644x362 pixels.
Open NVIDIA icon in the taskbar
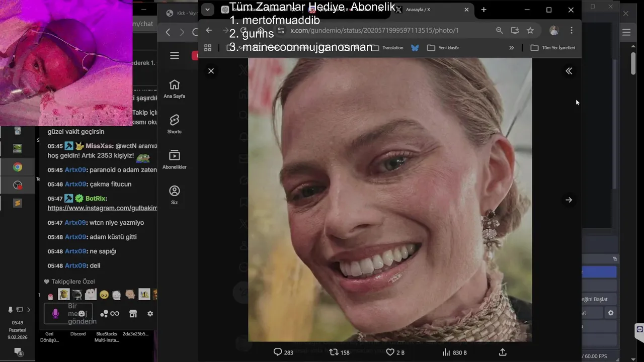click(18, 148)
